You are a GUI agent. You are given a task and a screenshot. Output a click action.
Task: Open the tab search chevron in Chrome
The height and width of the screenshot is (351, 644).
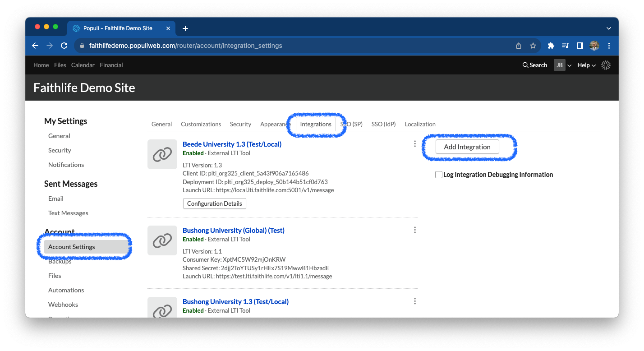[x=609, y=28]
